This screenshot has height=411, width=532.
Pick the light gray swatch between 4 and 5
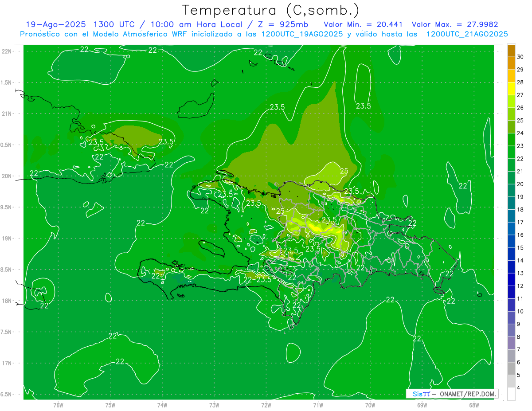pos(511,381)
